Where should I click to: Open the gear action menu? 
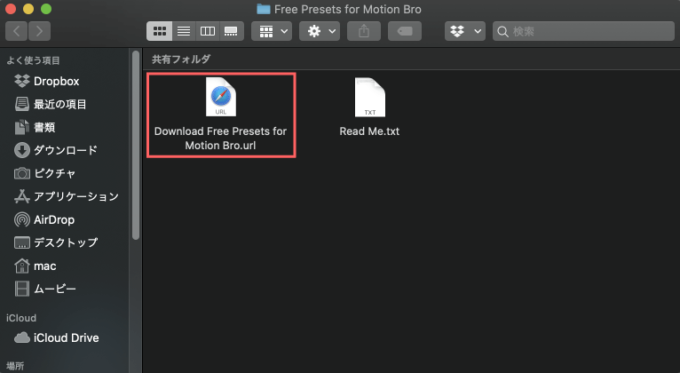click(x=319, y=31)
